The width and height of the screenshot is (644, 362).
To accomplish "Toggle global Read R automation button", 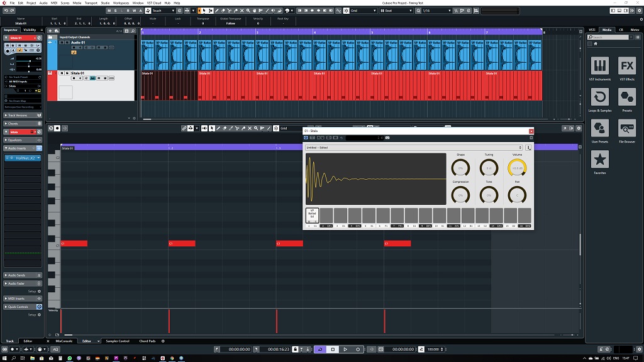I will (x=128, y=11).
